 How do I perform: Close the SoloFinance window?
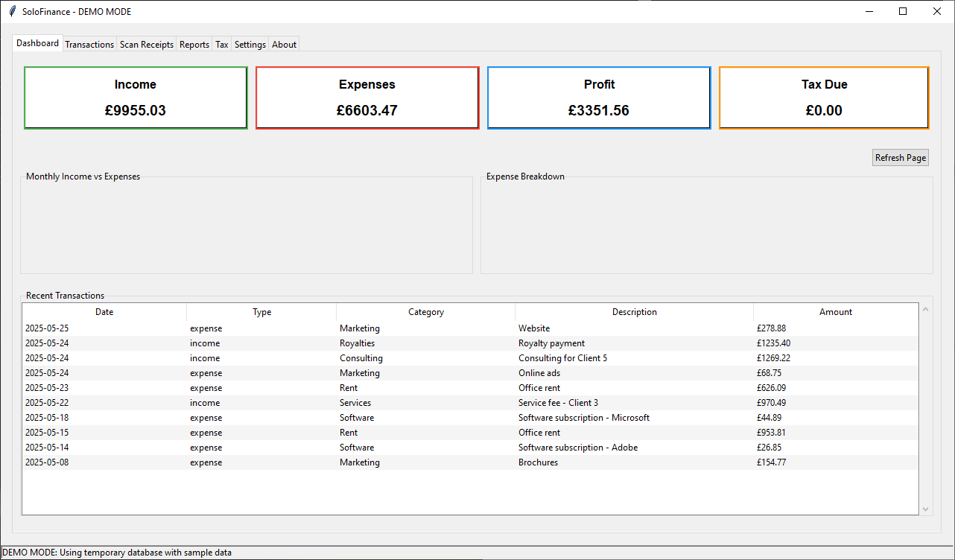click(x=937, y=11)
